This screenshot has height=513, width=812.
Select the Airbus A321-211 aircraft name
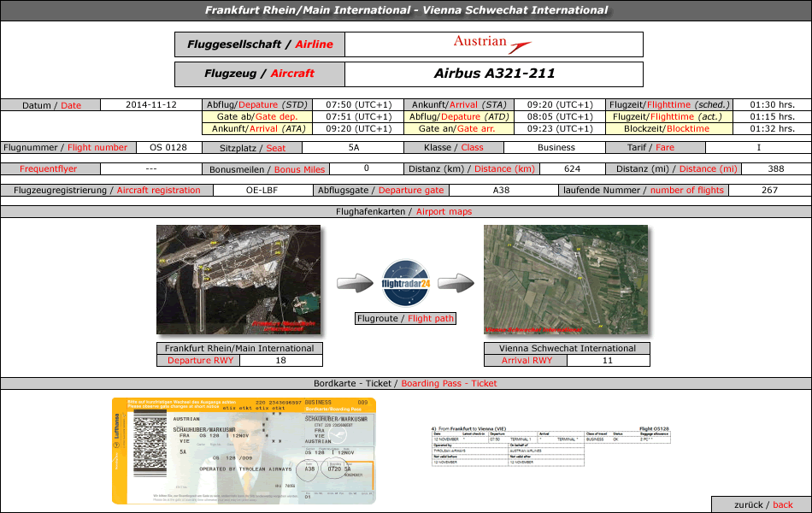click(493, 74)
